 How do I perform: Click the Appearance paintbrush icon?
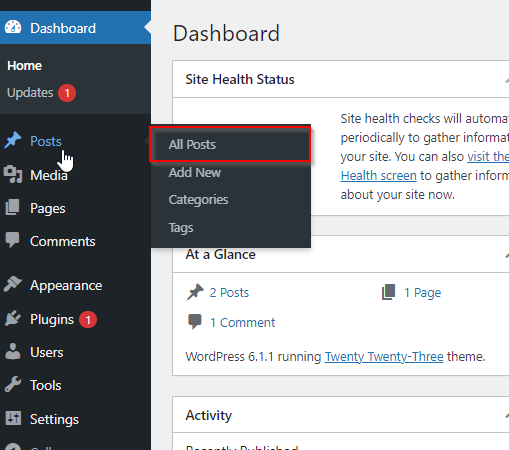[13, 284]
